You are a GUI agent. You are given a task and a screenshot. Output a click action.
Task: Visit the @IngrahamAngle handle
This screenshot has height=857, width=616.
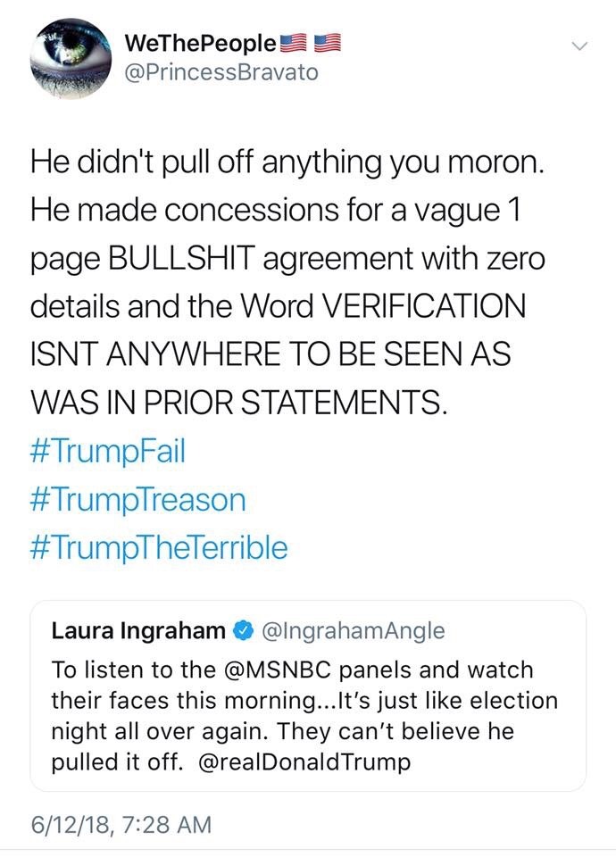coord(352,631)
